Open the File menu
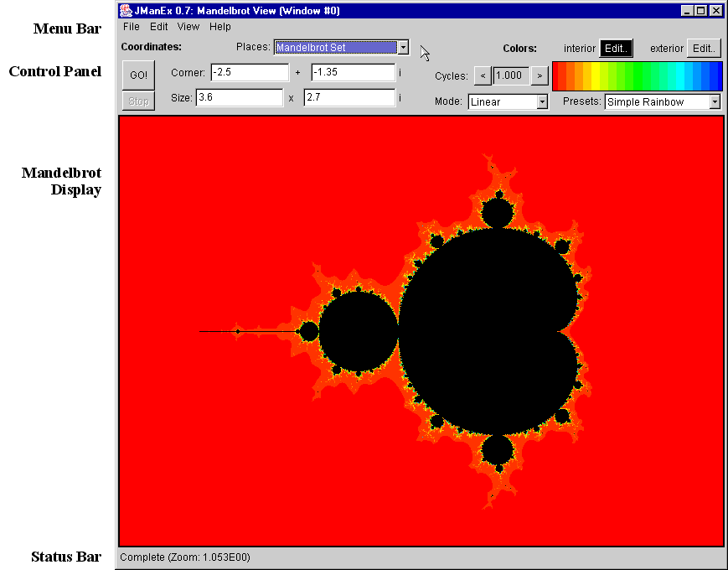Viewport: 728px width, 570px height. [x=131, y=27]
